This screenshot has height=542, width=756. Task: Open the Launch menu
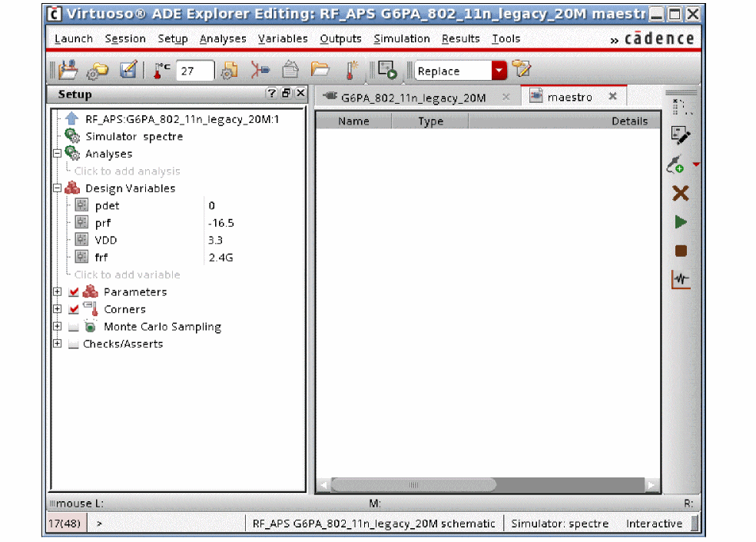73,38
